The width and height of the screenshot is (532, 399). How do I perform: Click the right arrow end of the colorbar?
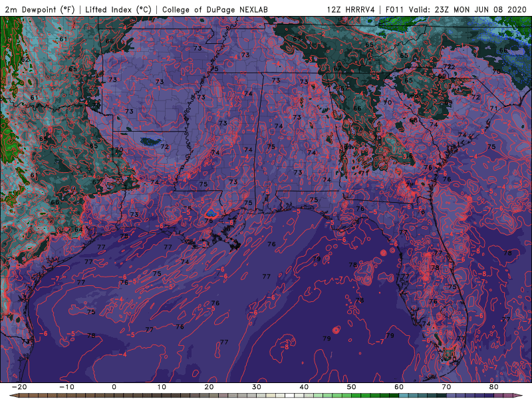(x=519, y=396)
